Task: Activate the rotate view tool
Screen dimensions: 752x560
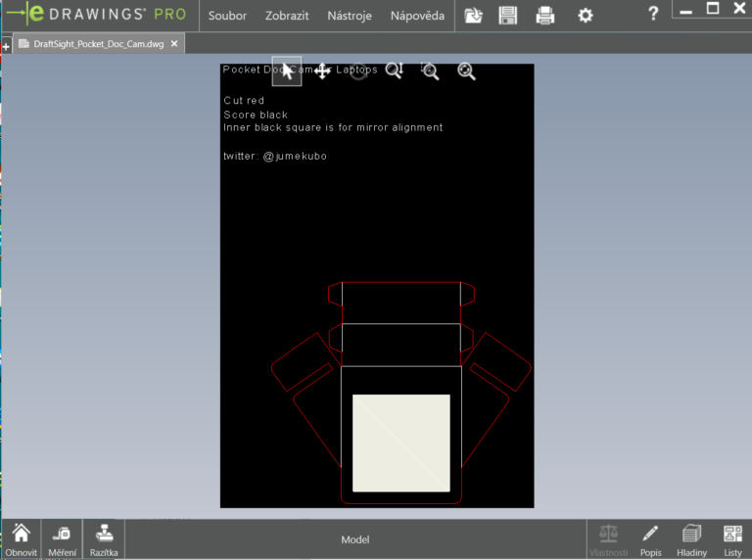Action: point(358,71)
